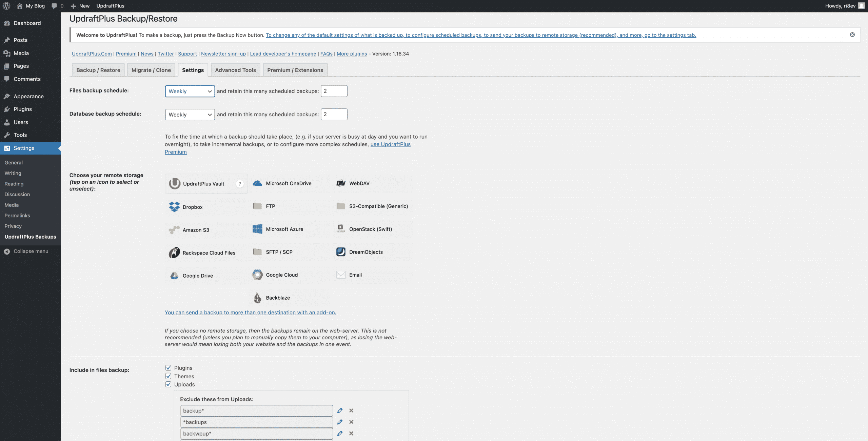Click UpdraftPlus Vault help question mark
Image resolution: width=868 pixels, height=441 pixels.
(x=240, y=184)
